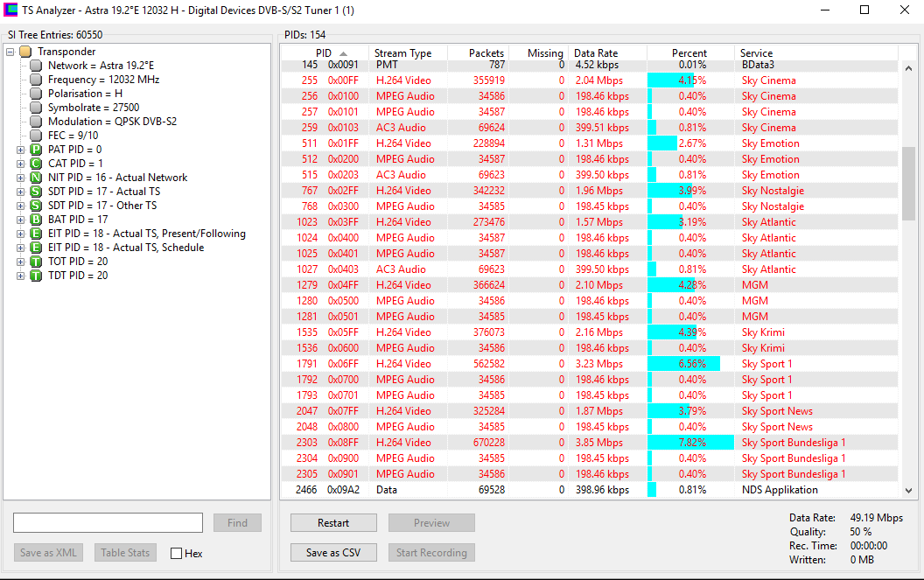Click the PID list vertical scrollbar thumb
Screen dimensions: 924x580
coord(908,184)
